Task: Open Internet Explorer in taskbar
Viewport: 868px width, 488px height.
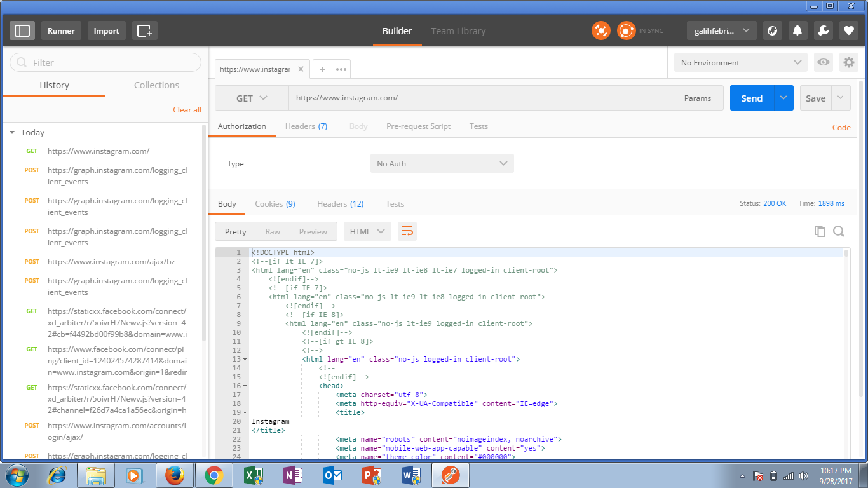Action: 57,475
